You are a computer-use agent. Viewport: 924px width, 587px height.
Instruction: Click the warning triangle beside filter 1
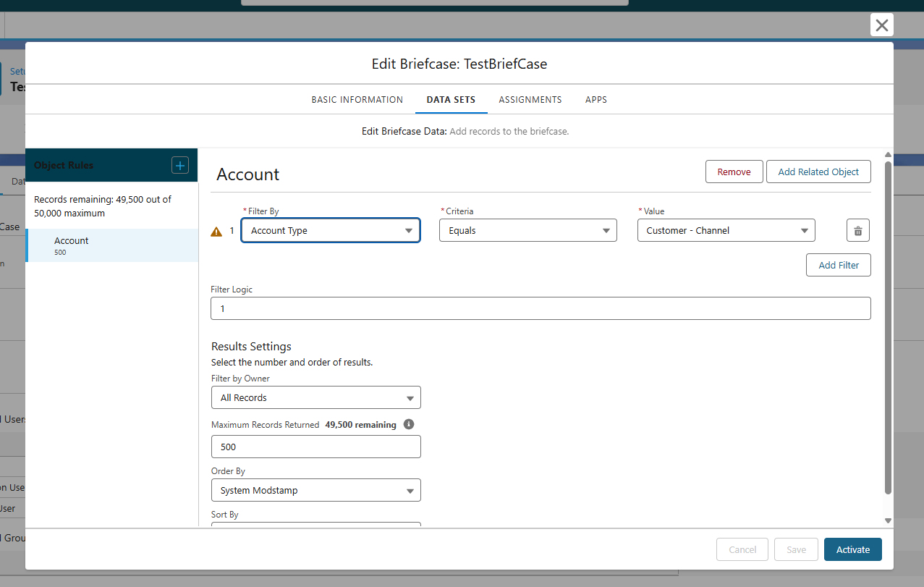[216, 232]
